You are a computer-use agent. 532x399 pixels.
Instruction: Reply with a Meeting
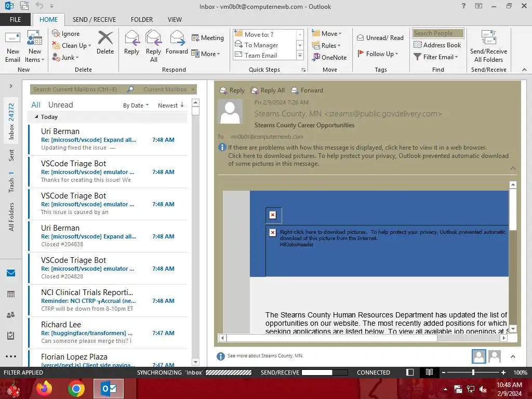(x=208, y=37)
